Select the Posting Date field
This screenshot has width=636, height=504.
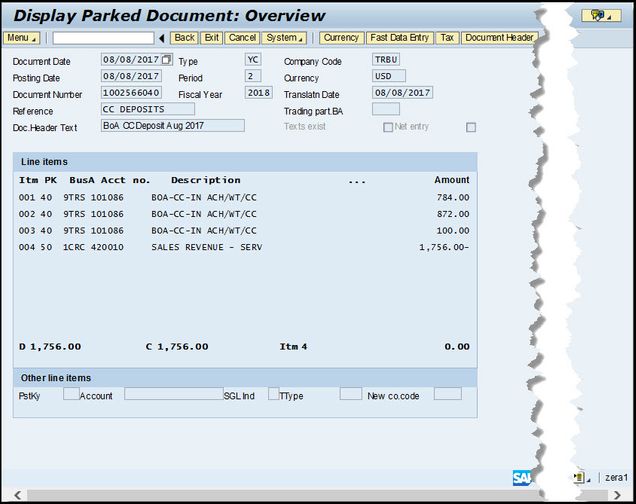(x=131, y=76)
